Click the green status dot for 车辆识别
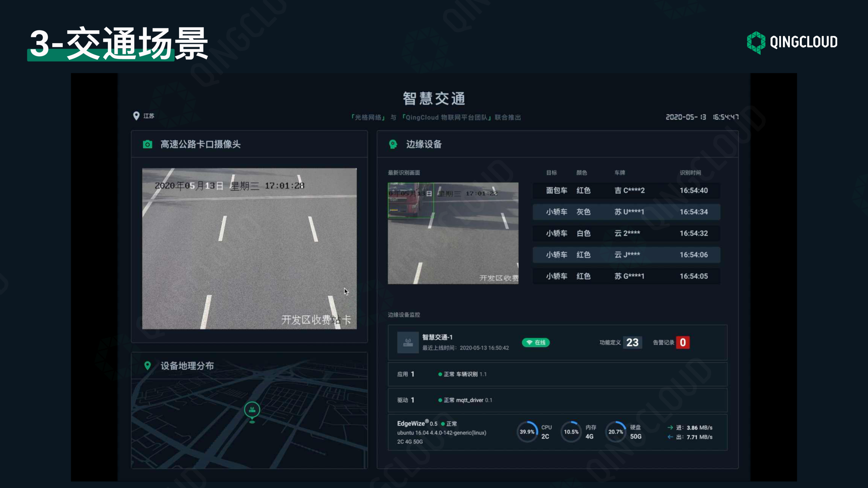The height and width of the screenshot is (488, 868). [440, 374]
